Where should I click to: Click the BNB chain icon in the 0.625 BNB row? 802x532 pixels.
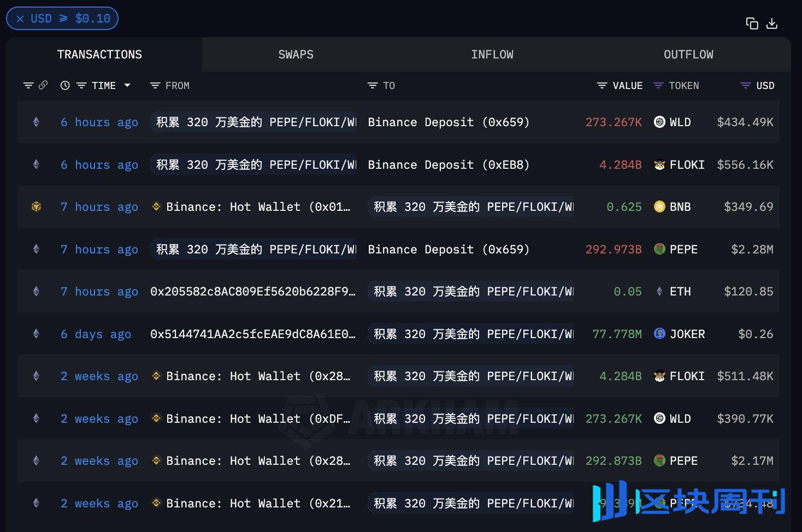[36, 206]
